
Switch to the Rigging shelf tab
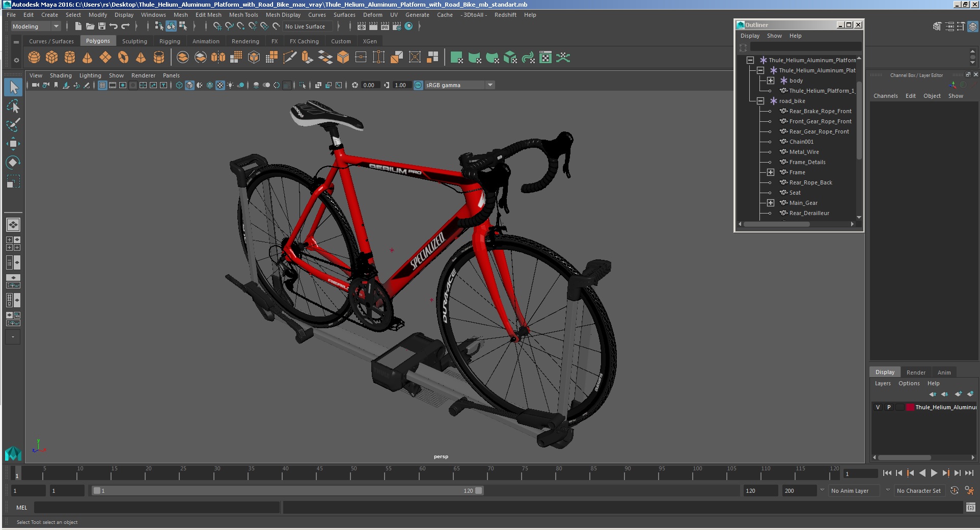pyautogui.click(x=170, y=41)
